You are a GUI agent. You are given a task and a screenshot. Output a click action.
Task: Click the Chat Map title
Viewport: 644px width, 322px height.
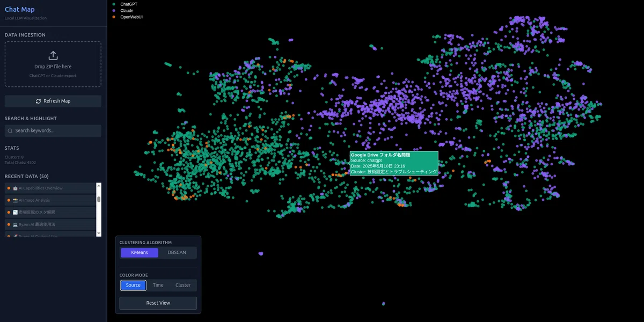(19, 9)
